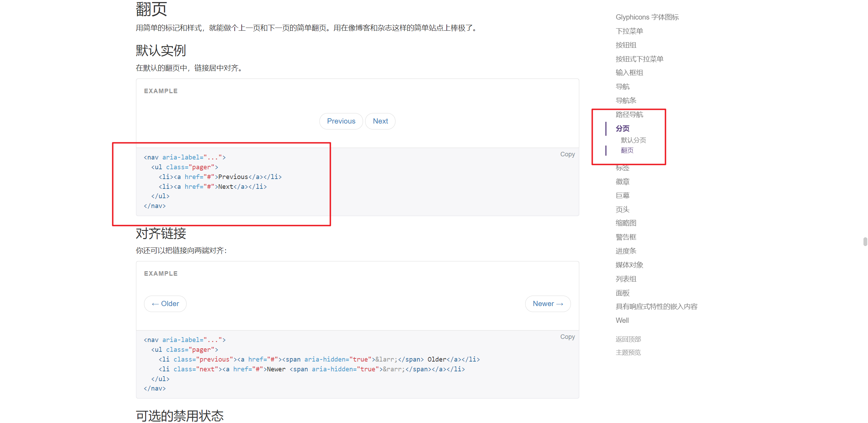The width and height of the screenshot is (868, 423).
Task: Go to 下拉菜单 section in sidebar
Action: [x=629, y=31]
